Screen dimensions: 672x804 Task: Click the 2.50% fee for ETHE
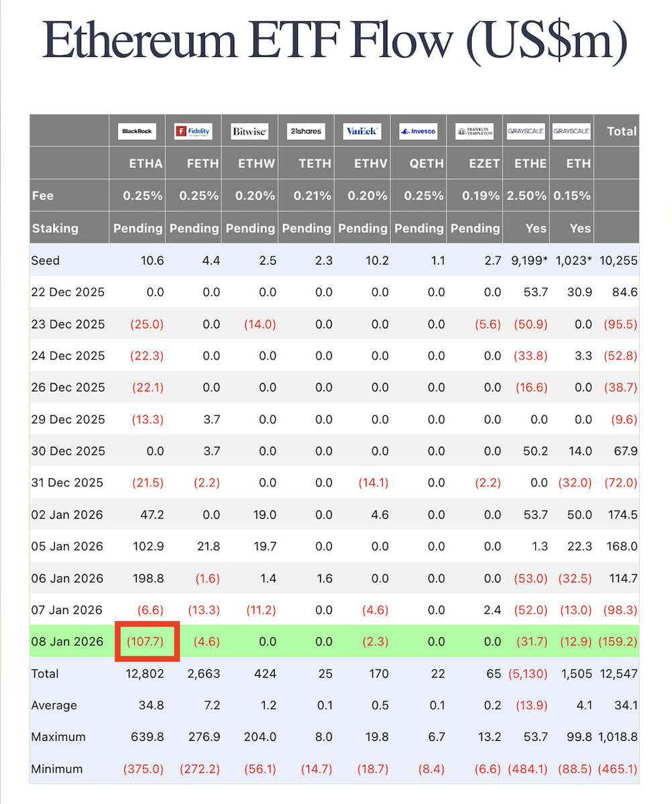(526, 195)
